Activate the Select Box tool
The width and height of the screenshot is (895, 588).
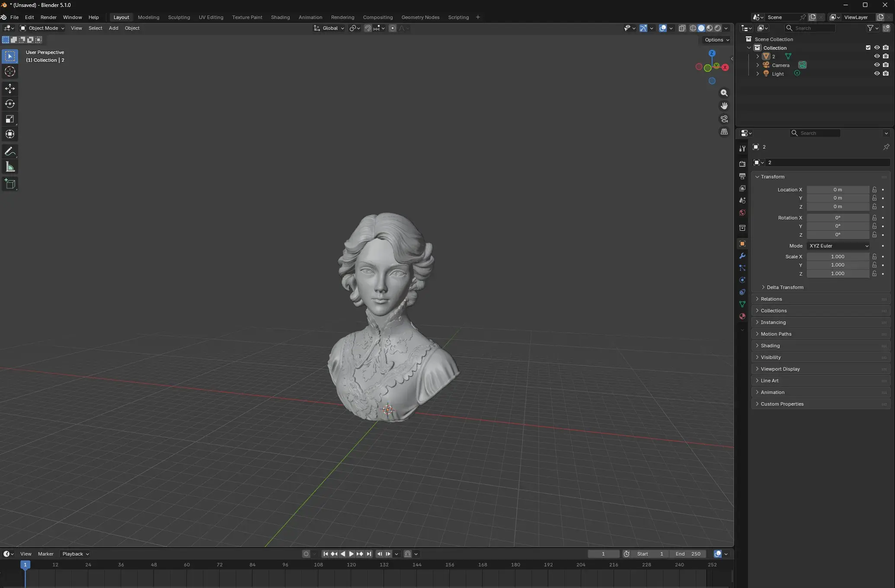10,56
